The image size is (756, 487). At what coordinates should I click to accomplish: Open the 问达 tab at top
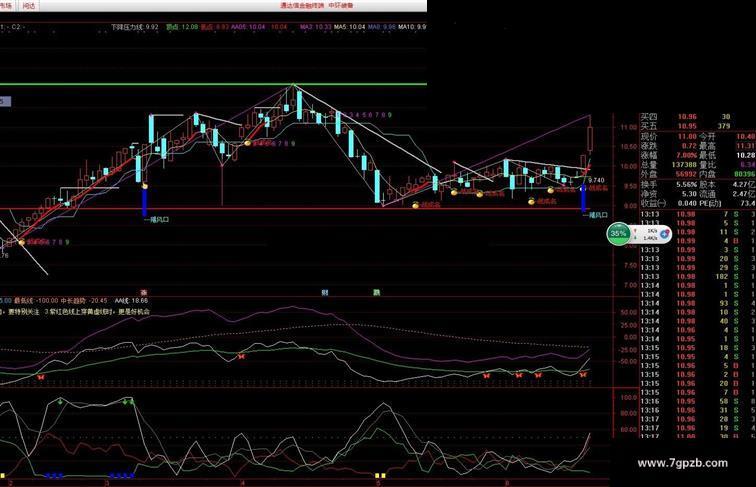tap(29, 5)
